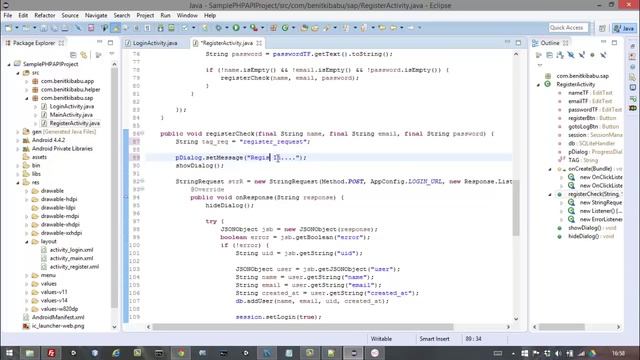
Task: Switch to the LoginActivity.java editor tab
Action: pos(155,43)
